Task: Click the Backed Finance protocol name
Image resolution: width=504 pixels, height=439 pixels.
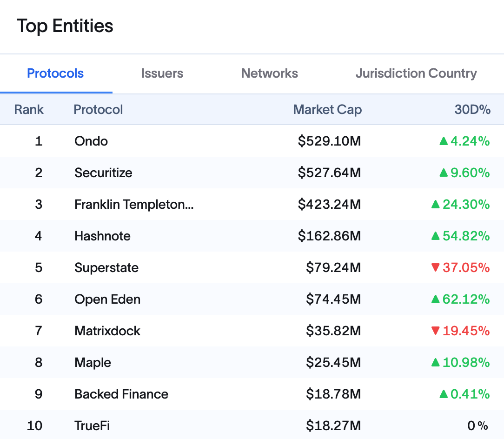Action: [x=121, y=394]
